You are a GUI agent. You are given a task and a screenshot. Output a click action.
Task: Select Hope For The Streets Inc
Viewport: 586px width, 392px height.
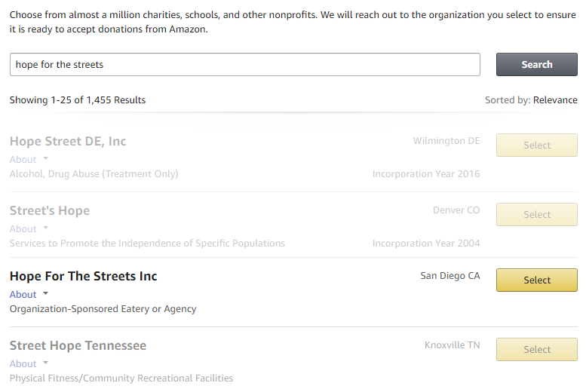536,280
